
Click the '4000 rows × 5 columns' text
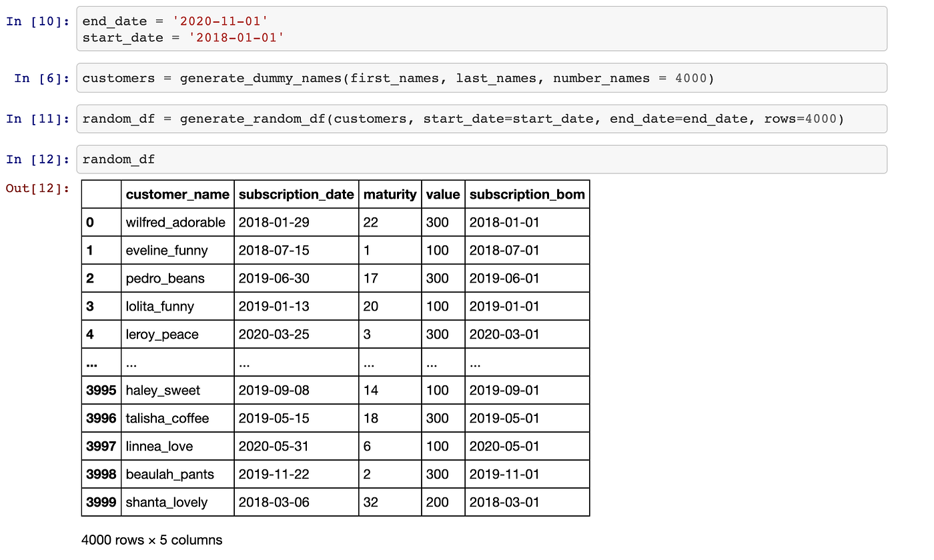152,540
